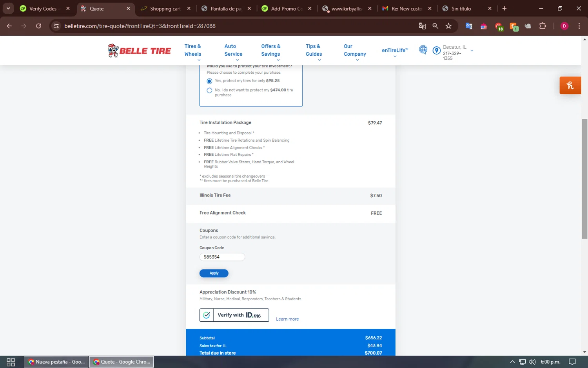Click the Tire Installation Package heading
The width and height of the screenshot is (588, 368).
(x=225, y=123)
